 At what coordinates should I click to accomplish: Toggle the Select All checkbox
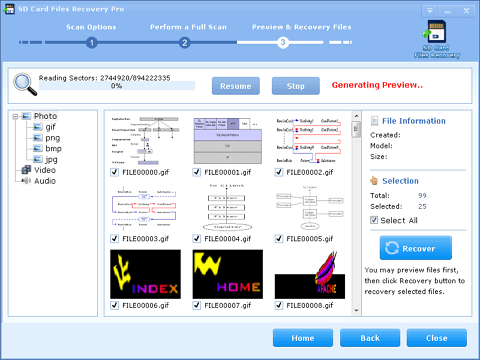coord(374,220)
